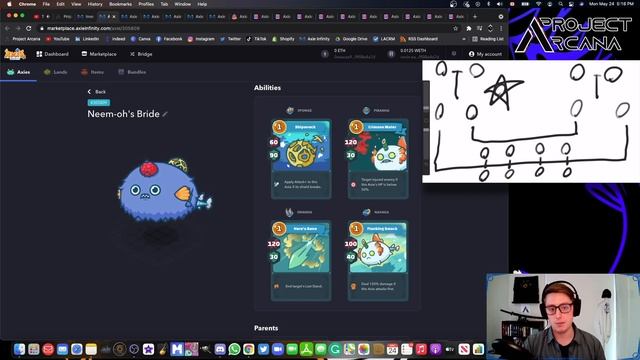Open Discord from the dock
Viewport: 640px width, 360px height.
(220, 349)
